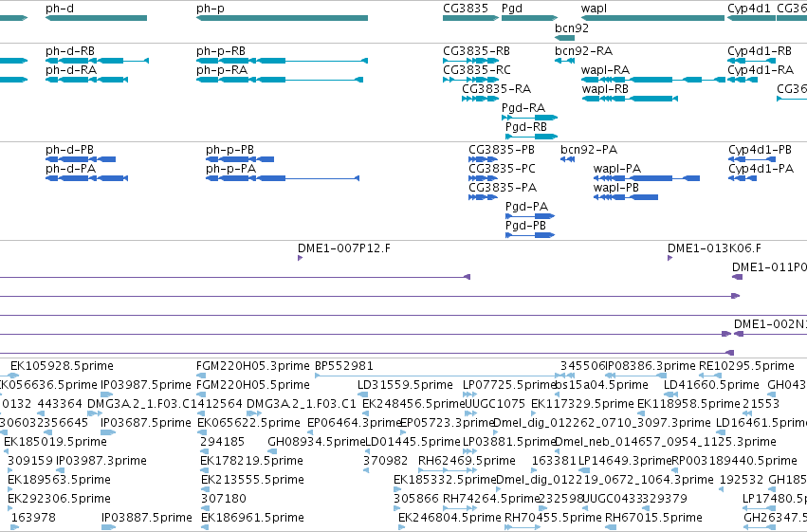Click transcript CG3835-RA
Screen dimensions: 807x532
(x=496, y=89)
